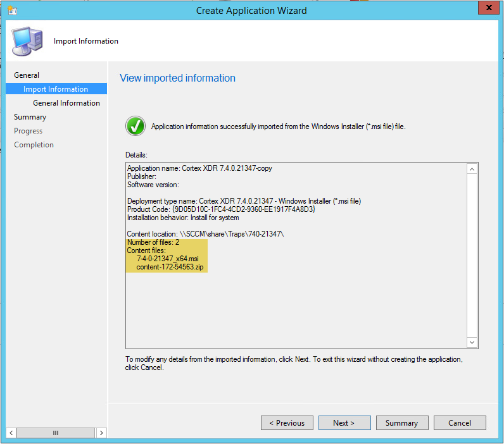Click the Content location path line
This screenshot has height=444, width=504.
click(205, 234)
